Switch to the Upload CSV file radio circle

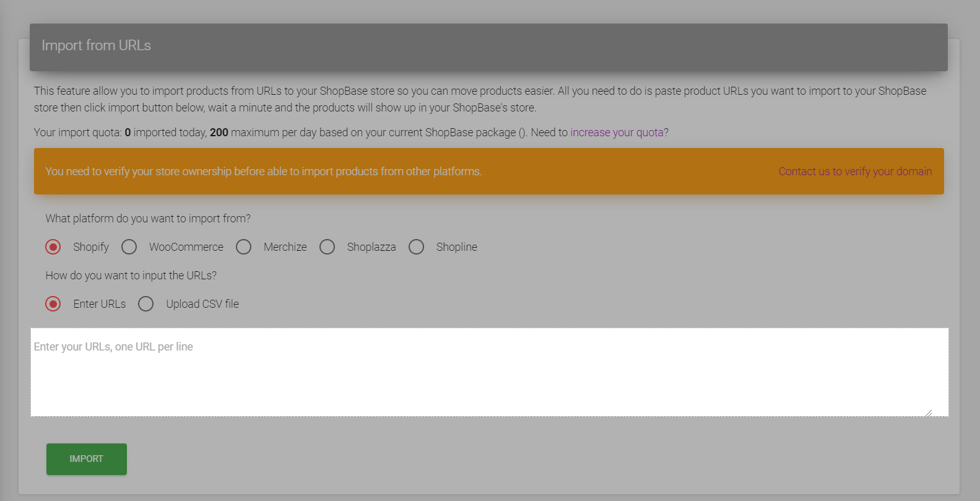pos(146,304)
